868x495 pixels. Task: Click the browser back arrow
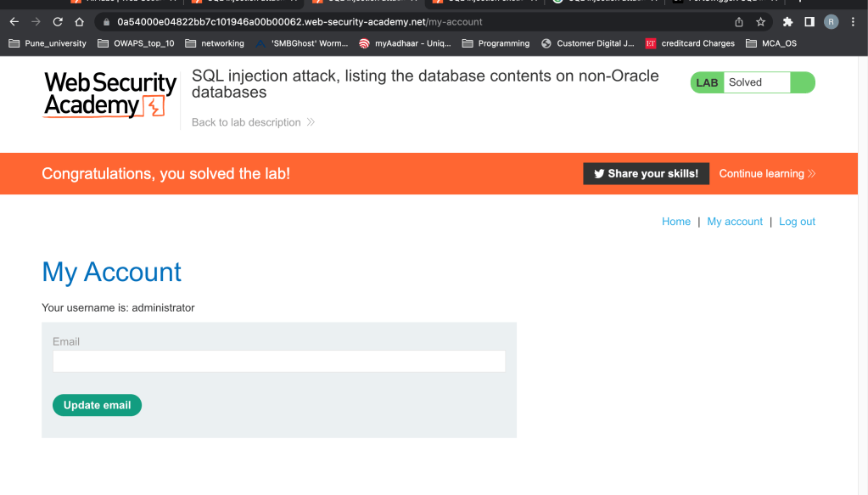pos(14,22)
